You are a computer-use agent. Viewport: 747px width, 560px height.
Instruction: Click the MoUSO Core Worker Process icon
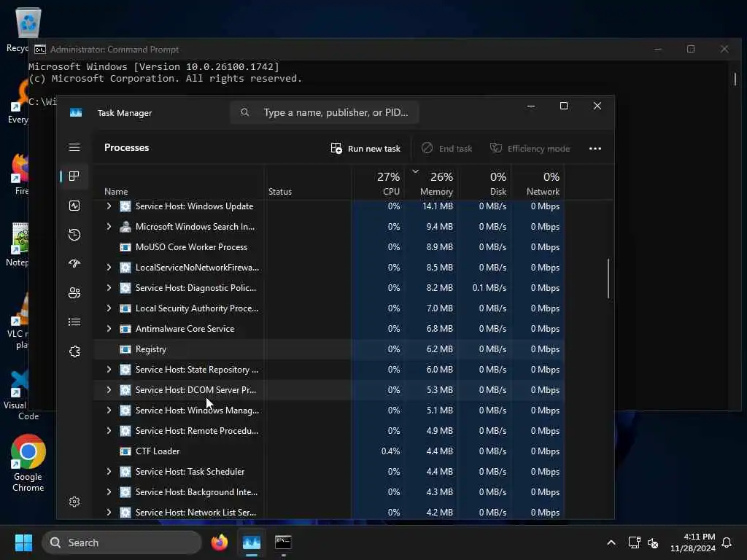(125, 247)
